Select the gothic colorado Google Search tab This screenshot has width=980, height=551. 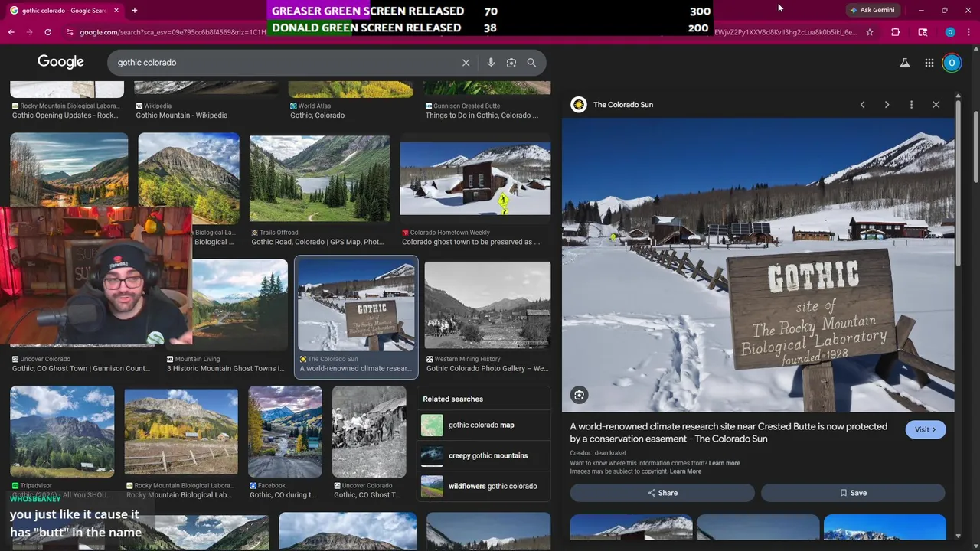[64, 11]
